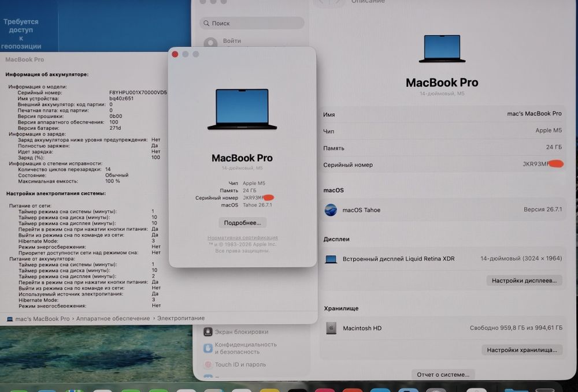Click the MacBook Pro image in System Settings pane

point(442,48)
